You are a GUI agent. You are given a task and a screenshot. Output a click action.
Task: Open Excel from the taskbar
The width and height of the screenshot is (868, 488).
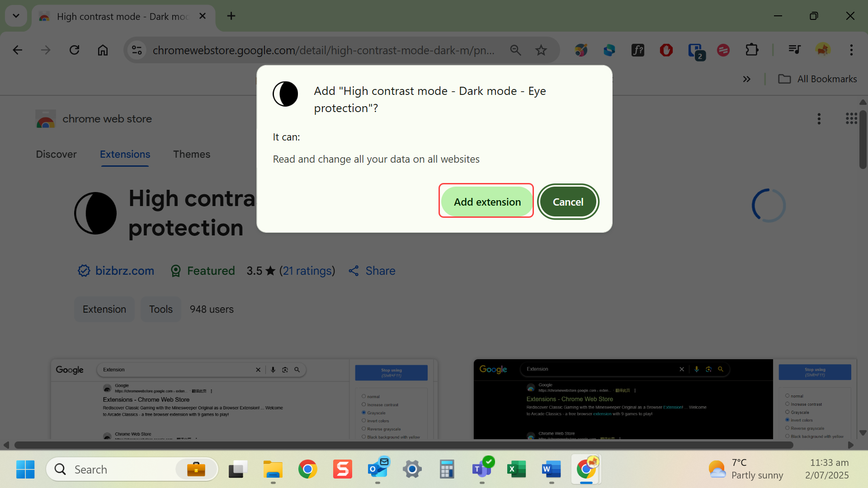(x=517, y=469)
